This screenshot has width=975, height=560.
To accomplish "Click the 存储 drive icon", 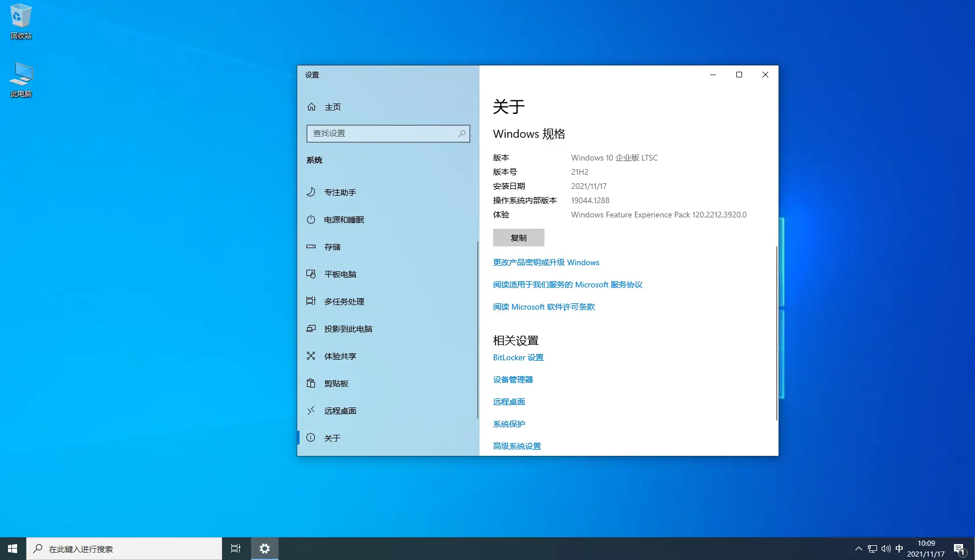I will click(311, 247).
